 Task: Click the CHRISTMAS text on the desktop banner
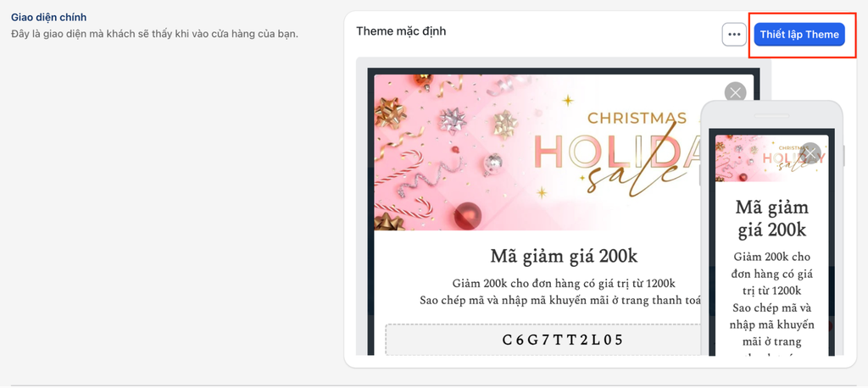(637, 118)
